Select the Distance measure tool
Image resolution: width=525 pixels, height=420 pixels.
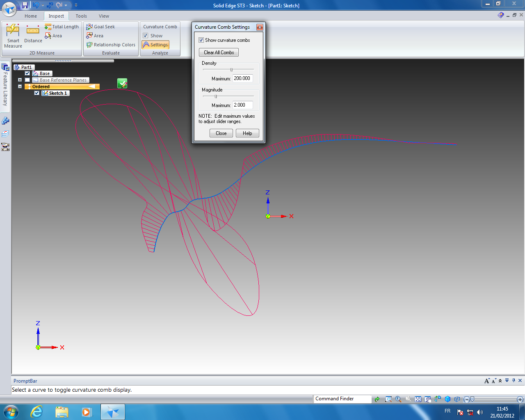[33, 34]
